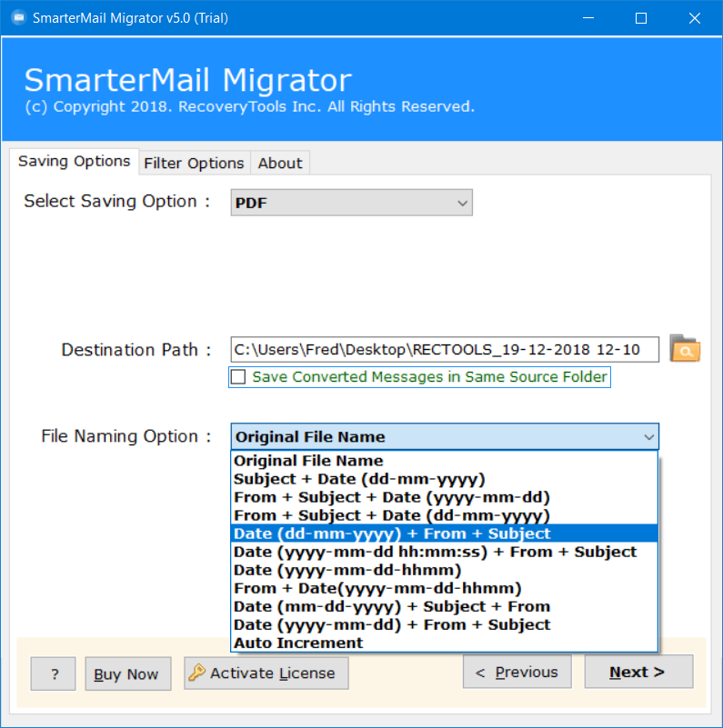Open help with the ? button
The image size is (723, 728).
pos(53,673)
